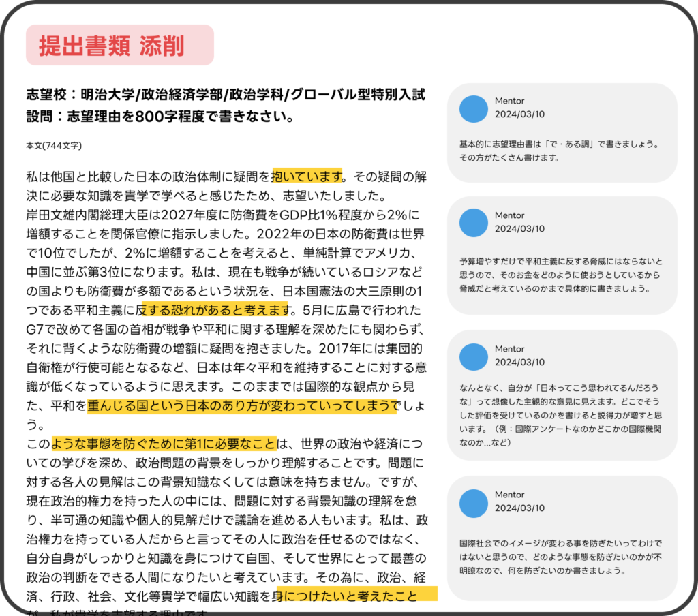This screenshot has height=616, width=698.
Task: Click the 志望校 明治大学 heading line
Action: (x=226, y=94)
